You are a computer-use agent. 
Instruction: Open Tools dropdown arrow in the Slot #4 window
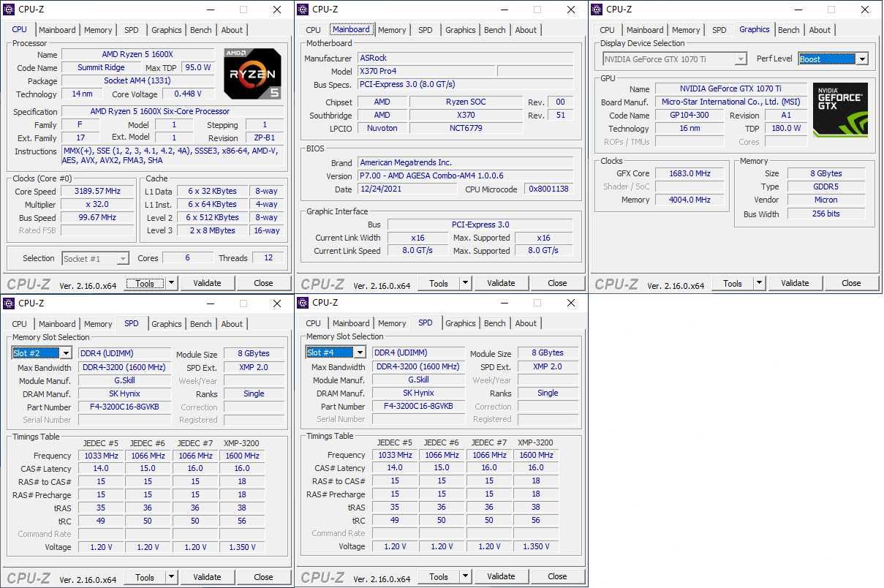click(x=465, y=576)
